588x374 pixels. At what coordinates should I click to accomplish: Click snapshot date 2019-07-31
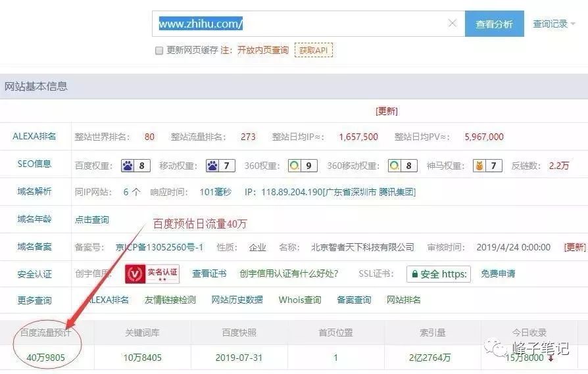[x=239, y=358]
